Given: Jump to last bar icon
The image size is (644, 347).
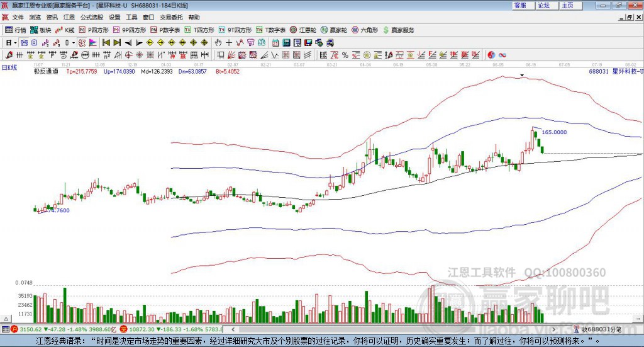Looking at the screenshot, I should (117, 43).
